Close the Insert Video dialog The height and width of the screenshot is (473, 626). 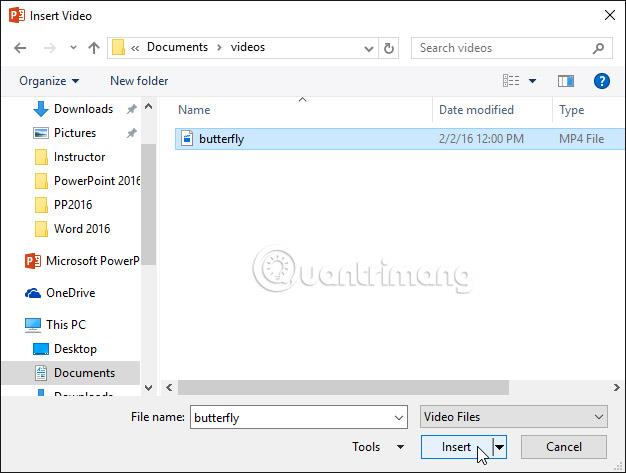[x=610, y=16]
